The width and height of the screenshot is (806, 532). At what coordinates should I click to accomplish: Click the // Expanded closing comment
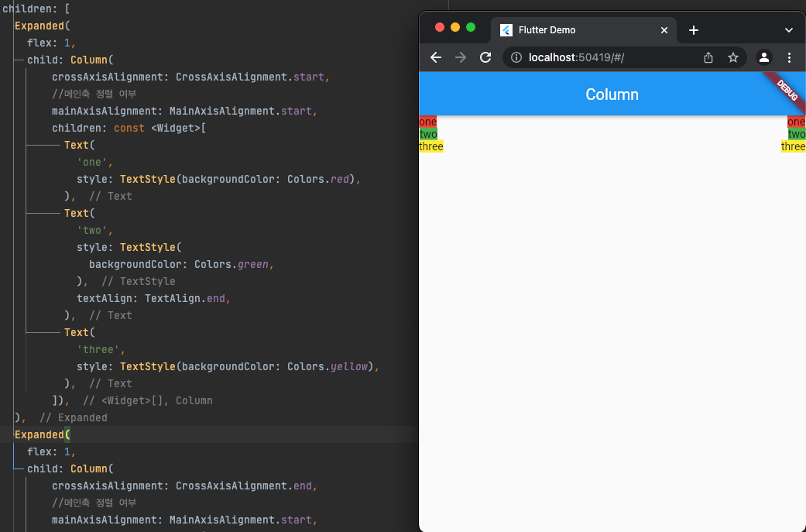pyautogui.click(x=74, y=418)
